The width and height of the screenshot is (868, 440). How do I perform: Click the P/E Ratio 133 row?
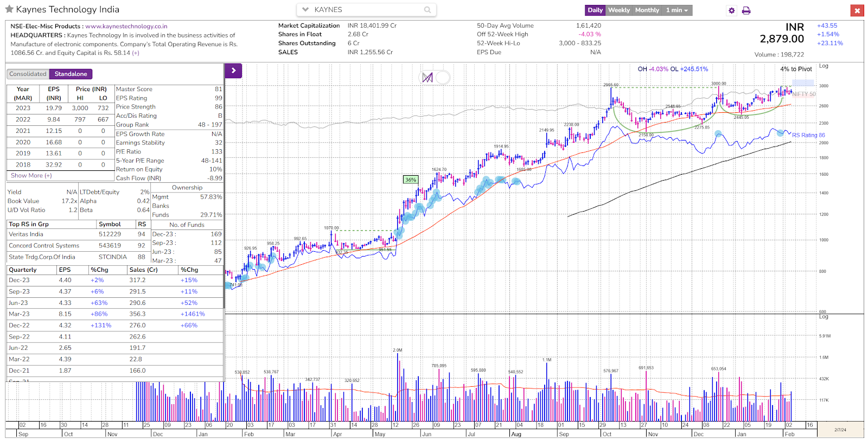pyautogui.click(x=169, y=152)
